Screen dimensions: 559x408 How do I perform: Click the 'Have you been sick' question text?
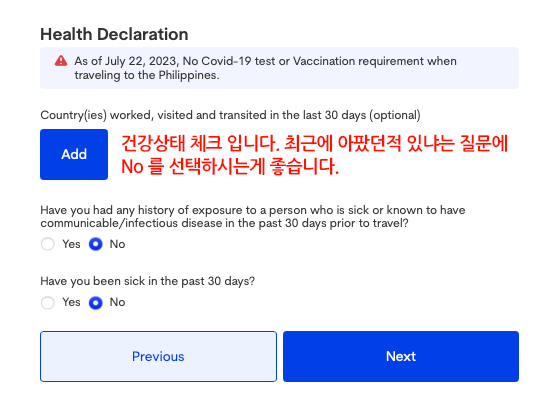[x=148, y=281]
